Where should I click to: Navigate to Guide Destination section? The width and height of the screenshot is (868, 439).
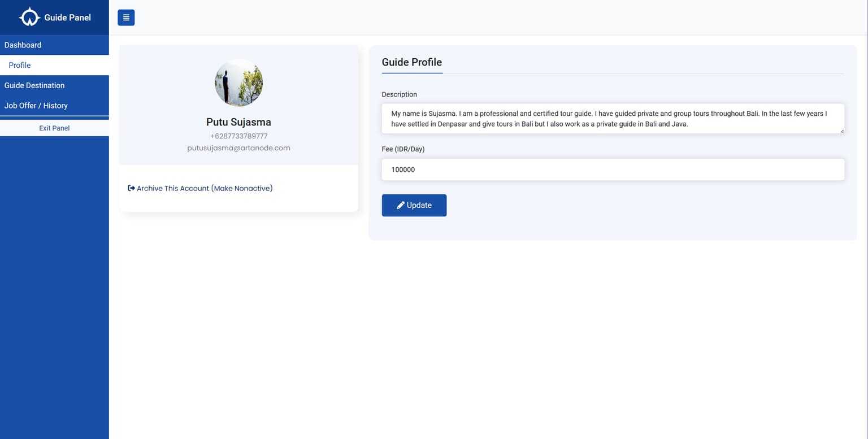click(x=34, y=85)
